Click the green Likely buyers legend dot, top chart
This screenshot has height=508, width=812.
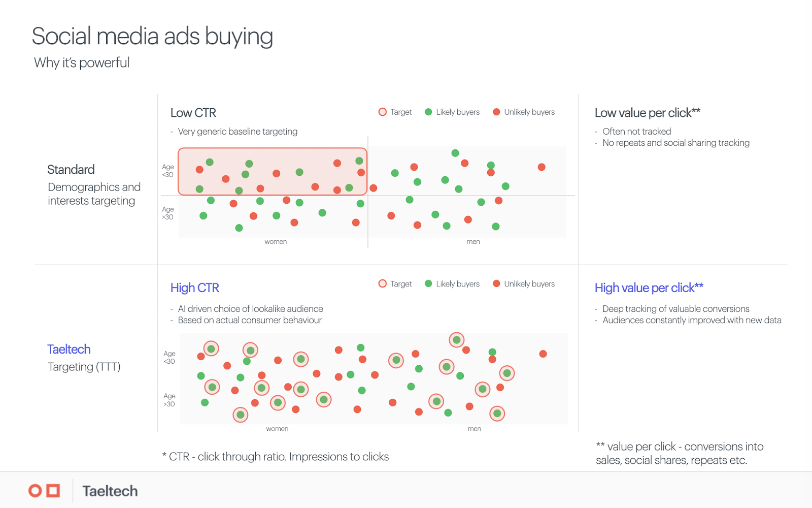pos(428,112)
